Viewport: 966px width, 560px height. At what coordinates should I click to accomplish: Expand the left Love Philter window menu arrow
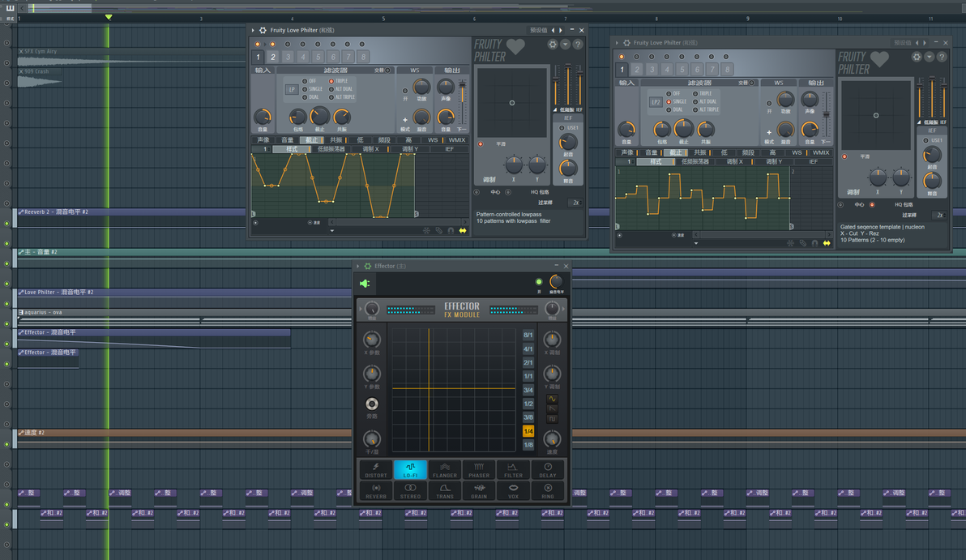point(253,30)
